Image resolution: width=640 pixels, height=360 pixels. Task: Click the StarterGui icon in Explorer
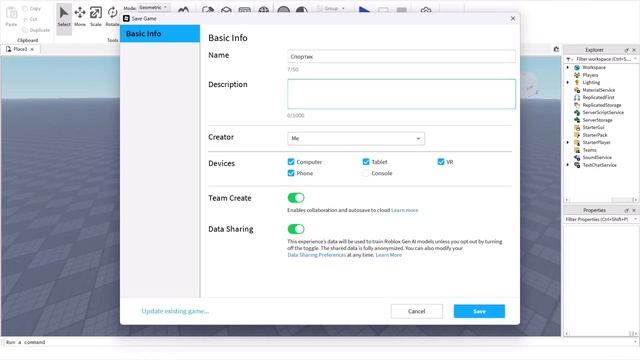pos(577,127)
